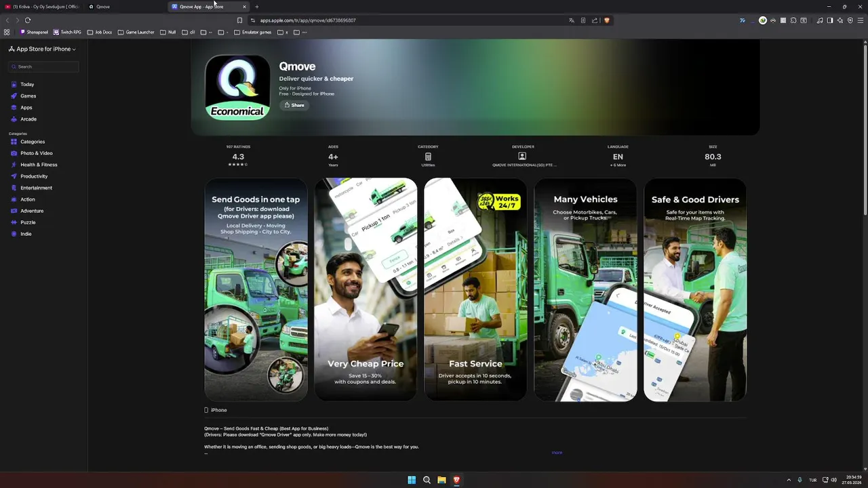Open Shanapanel bookmark

point(34,32)
